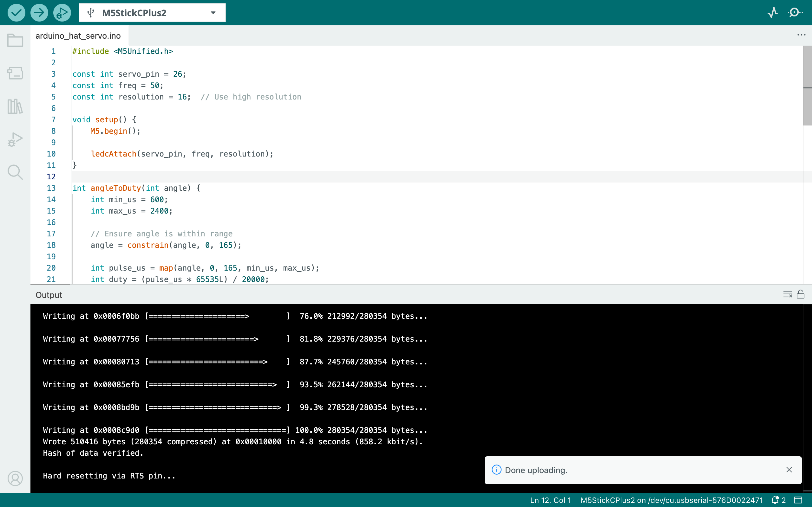Show the Debug sidebar panel
The image size is (812, 507).
(15, 139)
